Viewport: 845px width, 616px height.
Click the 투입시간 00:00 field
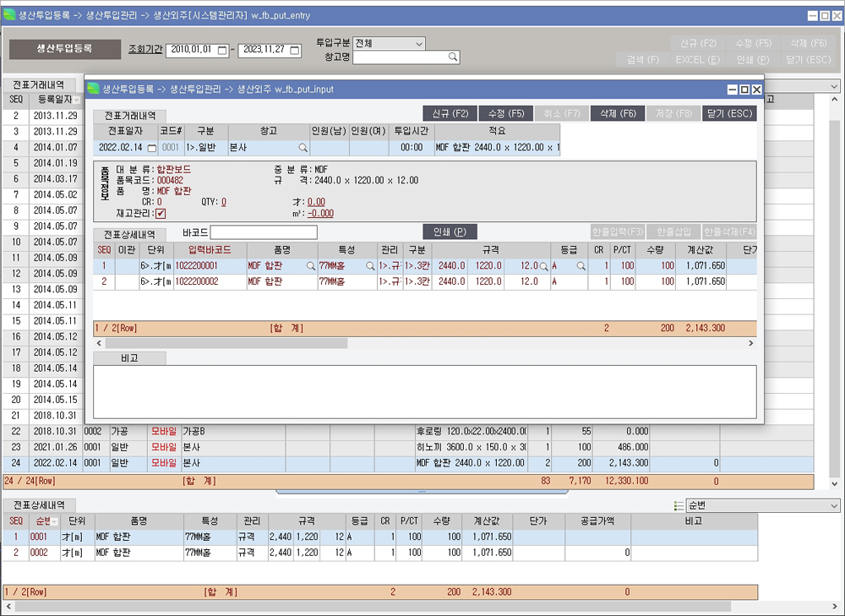coord(412,148)
